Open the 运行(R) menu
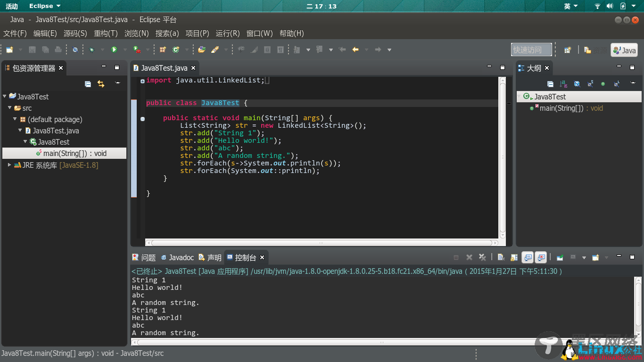This screenshot has height=362, width=644. pyautogui.click(x=228, y=33)
